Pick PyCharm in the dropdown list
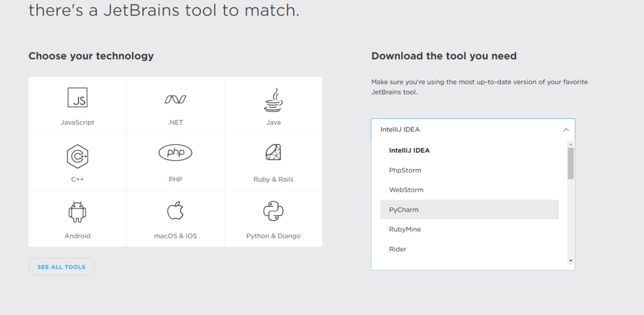The height and width of the screenshot is (315, 644). click(469, 210)
